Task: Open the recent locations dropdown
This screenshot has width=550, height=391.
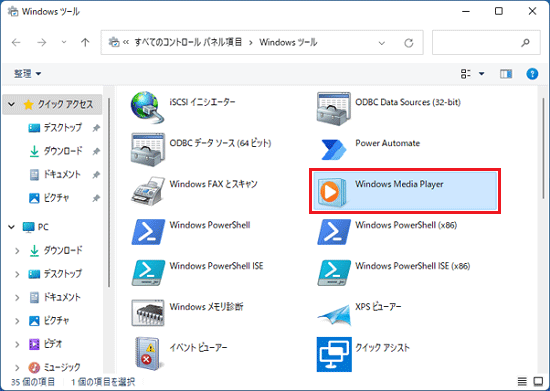Action: (64, 43)
